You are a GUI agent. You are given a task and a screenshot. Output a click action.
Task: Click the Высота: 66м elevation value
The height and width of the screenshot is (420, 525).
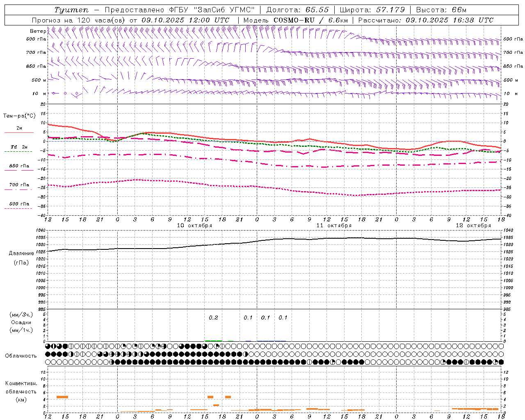(x=441, y=10)
